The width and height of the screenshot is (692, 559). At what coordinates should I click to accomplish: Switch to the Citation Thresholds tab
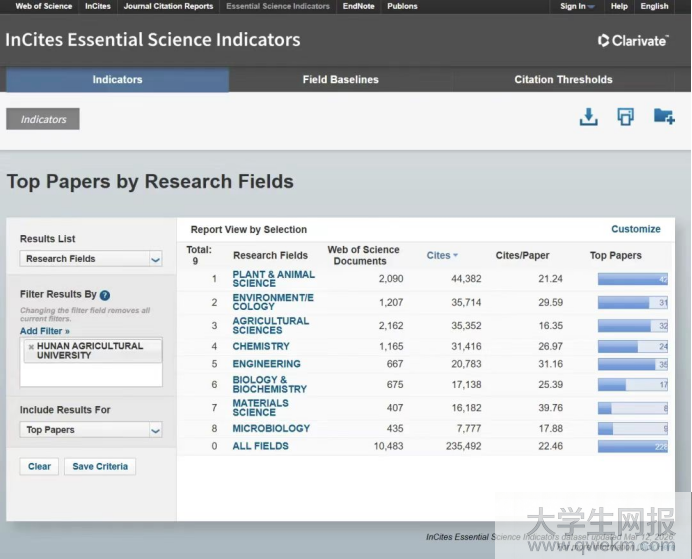tap(563, 80)
